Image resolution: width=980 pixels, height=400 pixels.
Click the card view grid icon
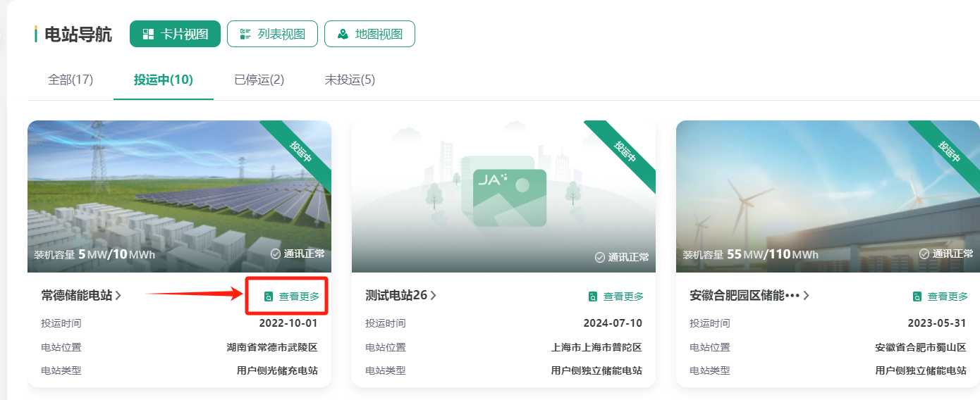pyautogui.click(x=148, y=35)
